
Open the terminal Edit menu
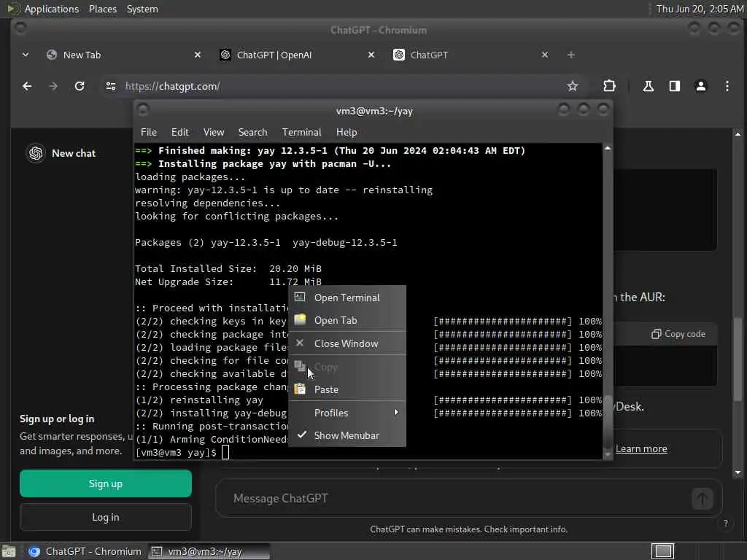point(179,133)
